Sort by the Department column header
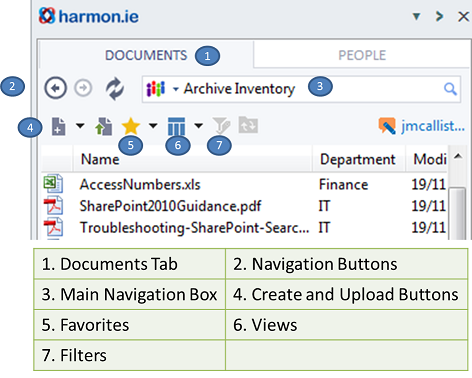This screenshot has height=378, width=472. coord(358,159)
